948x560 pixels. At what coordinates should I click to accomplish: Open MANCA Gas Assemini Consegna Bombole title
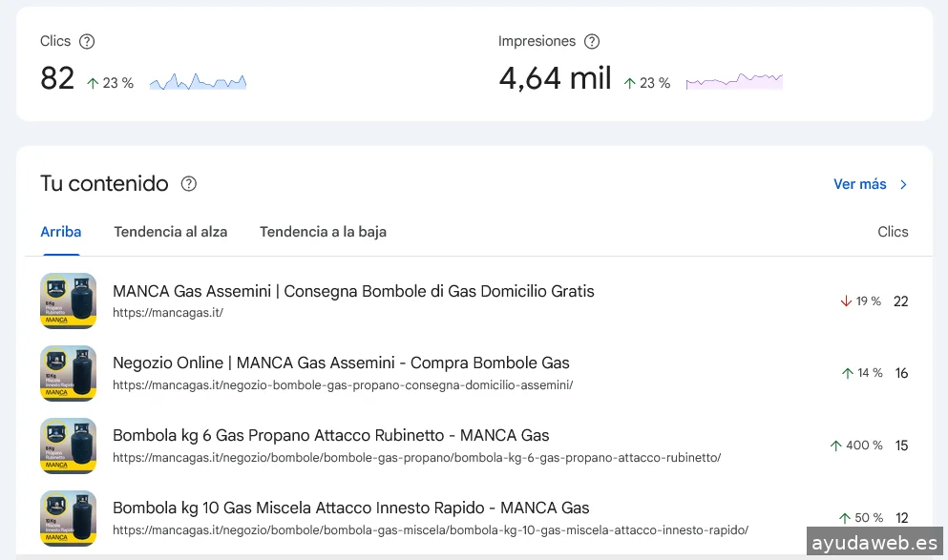(x=353, y=291)
